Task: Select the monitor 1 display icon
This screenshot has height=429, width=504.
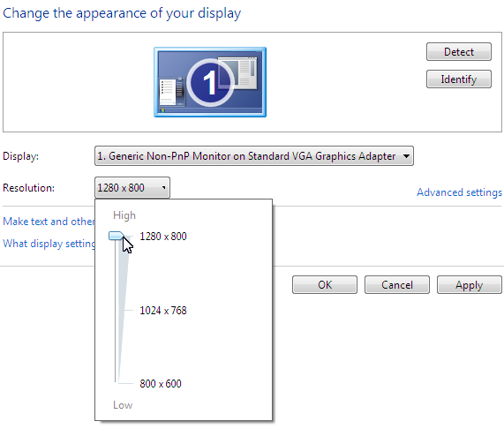Action: [210, 82]
